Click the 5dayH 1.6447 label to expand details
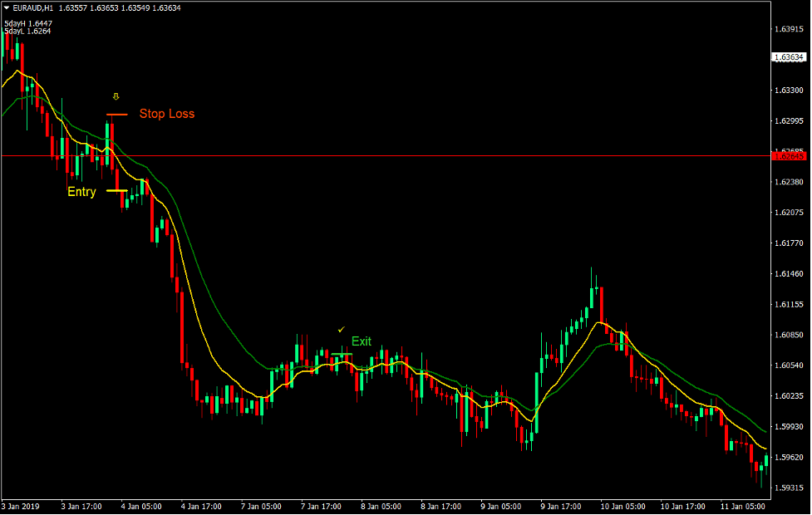This screenshot has height=515, width=812. click(27, 23)
